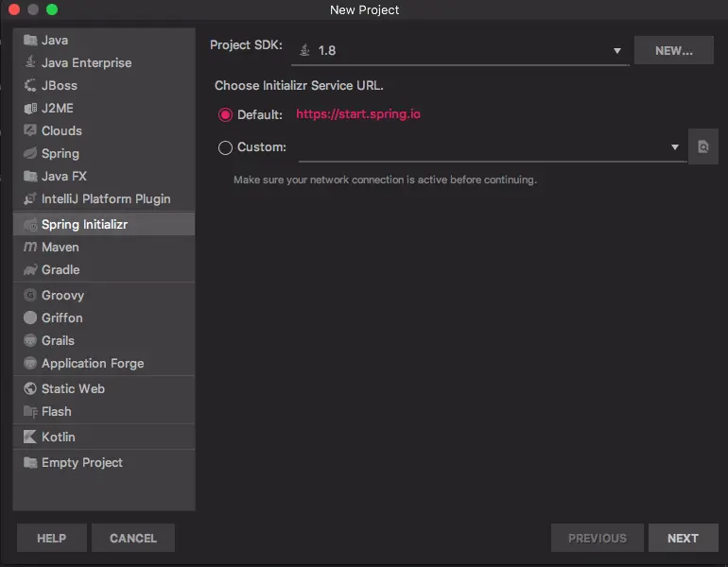Image resolution: width=728 pixels, height=567 pixels.
Task: Close the New Project window
Action: (x=14, y=9)
